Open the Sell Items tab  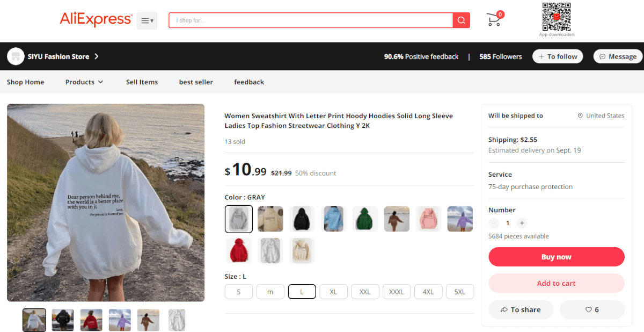coord(142,82)
